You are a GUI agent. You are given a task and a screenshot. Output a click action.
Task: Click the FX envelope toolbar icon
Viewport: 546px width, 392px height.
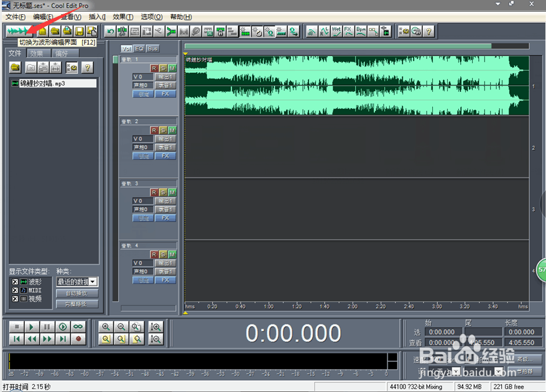[348, 31]
